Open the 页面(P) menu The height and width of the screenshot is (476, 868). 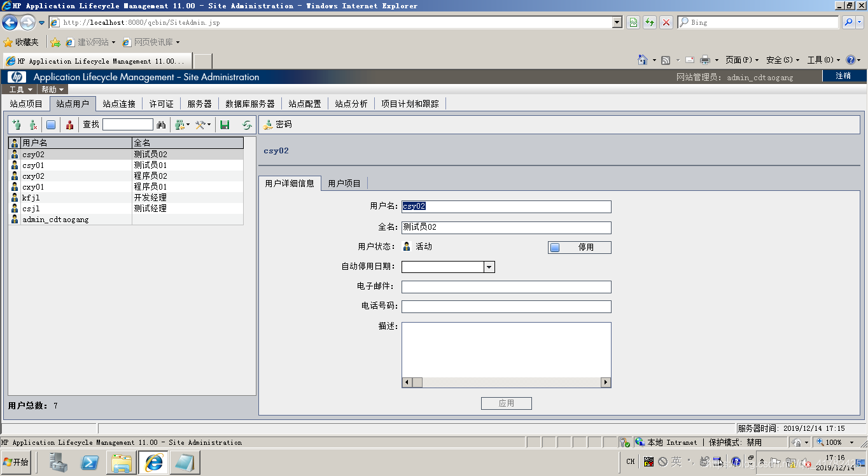click(x=743, y=60)
